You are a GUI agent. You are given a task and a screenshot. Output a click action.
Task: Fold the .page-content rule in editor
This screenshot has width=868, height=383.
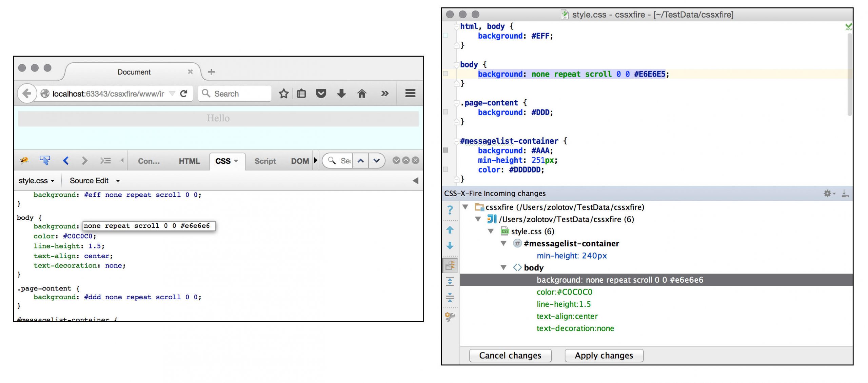point(456,103)
